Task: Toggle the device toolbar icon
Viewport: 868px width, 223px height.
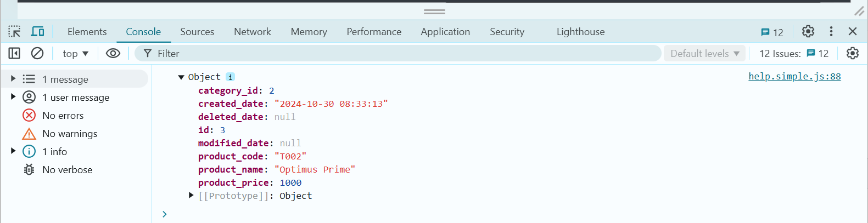Action: pos(37,32)
